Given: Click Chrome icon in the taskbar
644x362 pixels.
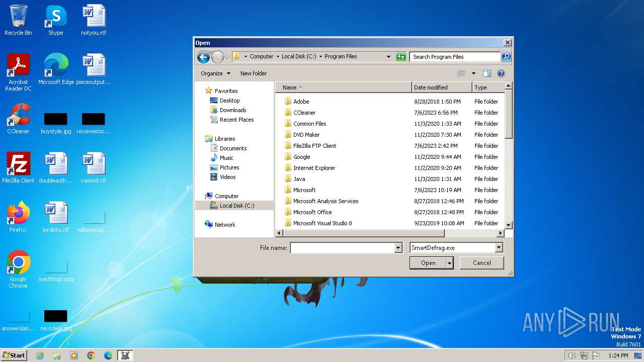Looking at the screenshot, I should (x=91, y=355).
